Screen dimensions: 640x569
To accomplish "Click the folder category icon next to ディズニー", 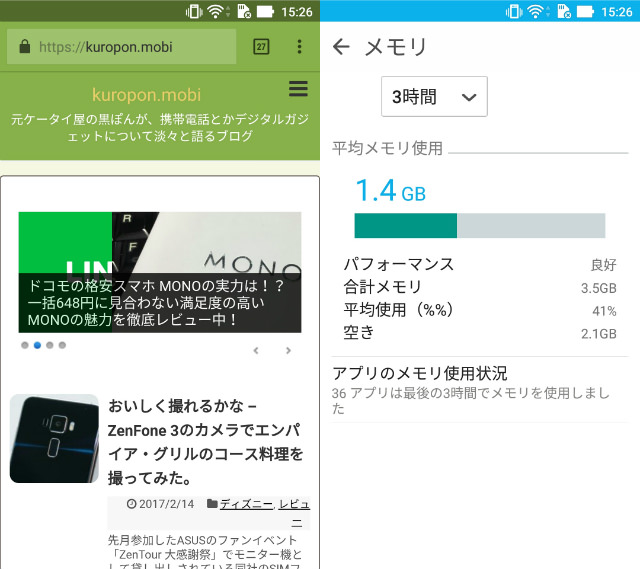I will [212, 504].
